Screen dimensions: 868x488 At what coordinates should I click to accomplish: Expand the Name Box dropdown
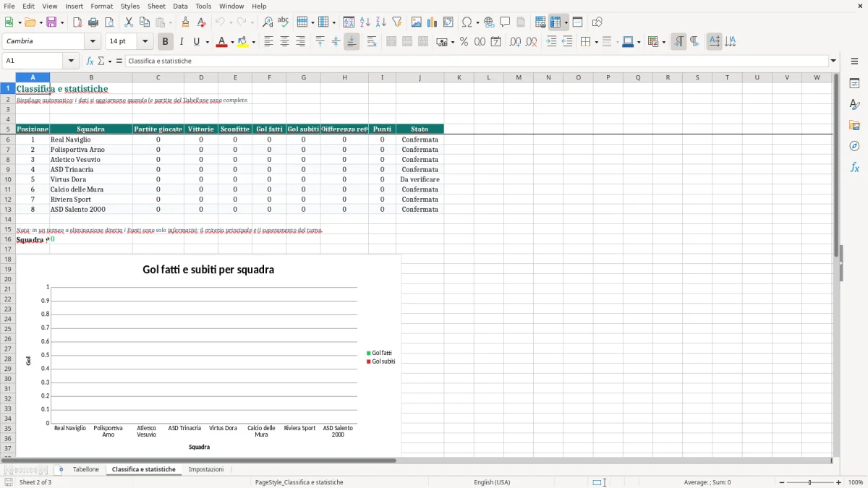point(71,61)
